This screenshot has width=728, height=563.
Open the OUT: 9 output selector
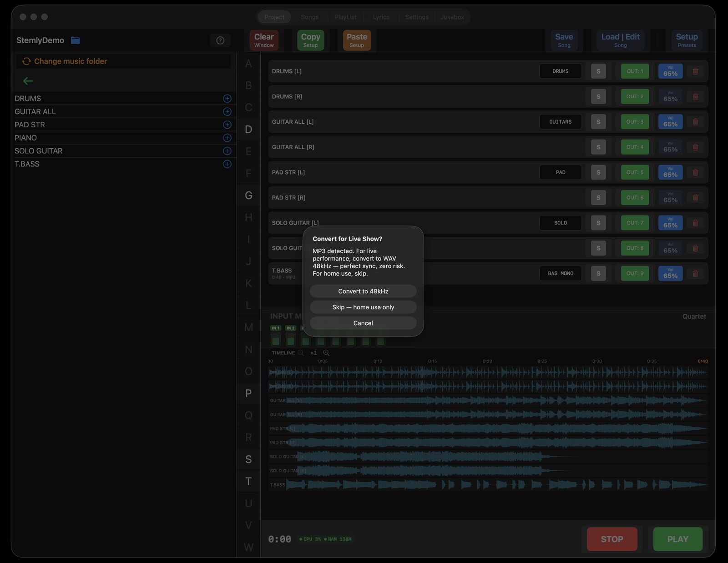click(x=635, y=273)
